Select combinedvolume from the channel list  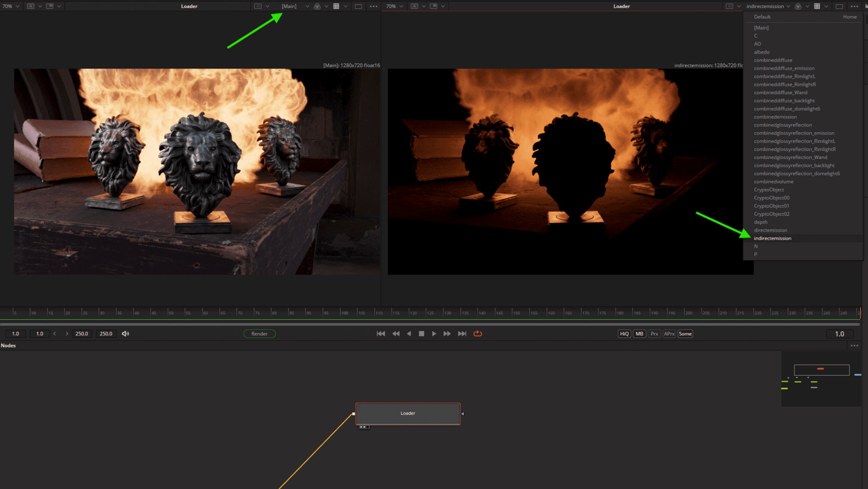773,182
